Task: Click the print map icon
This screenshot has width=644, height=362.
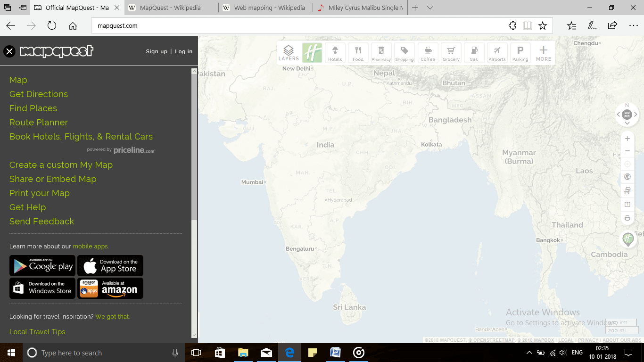Action: coord(627,218)
